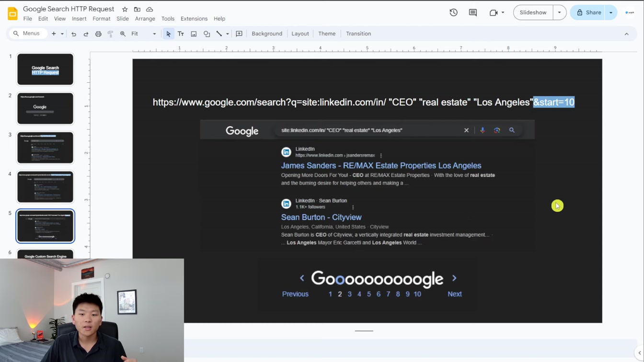The image size is (644, 362).
Task: Open version history clock icon
Action: [453, 12]
